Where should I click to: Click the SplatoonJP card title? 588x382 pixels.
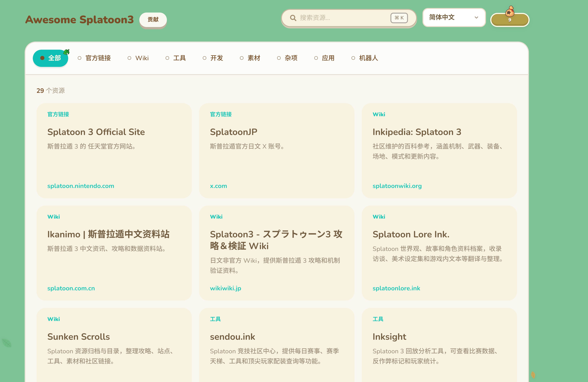tap(234, 132)
